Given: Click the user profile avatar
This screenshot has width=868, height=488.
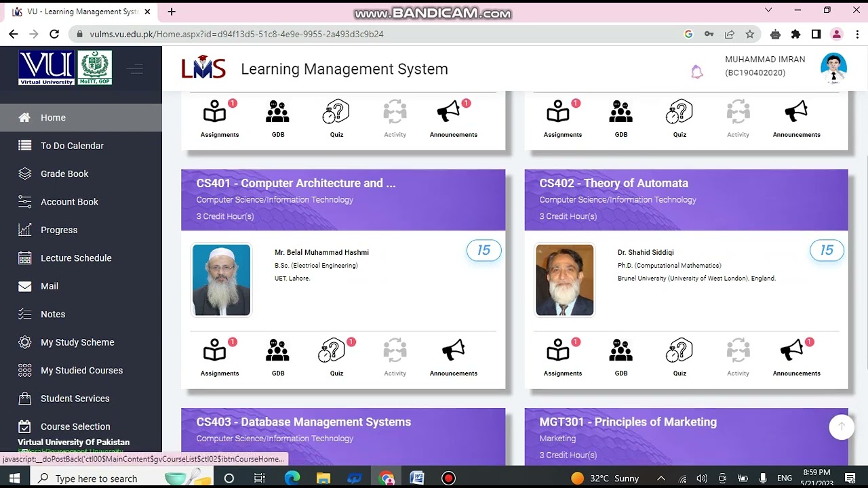Looking at the screenshot, I should 833,68.
